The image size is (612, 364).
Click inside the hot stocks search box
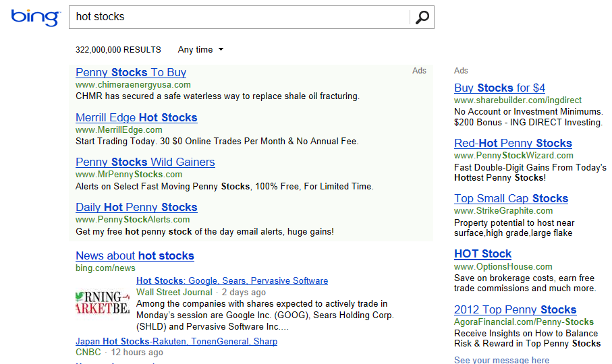tap(239, 18)
